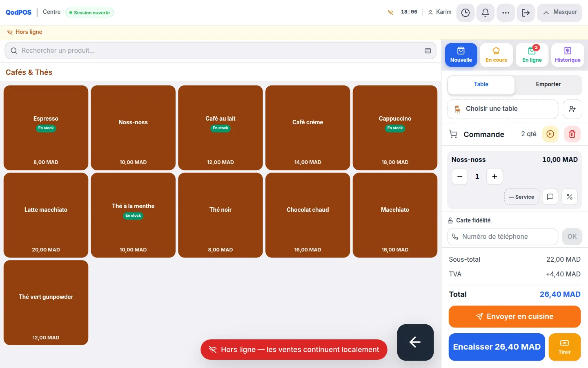Add Cappuccino product tile

395,128
